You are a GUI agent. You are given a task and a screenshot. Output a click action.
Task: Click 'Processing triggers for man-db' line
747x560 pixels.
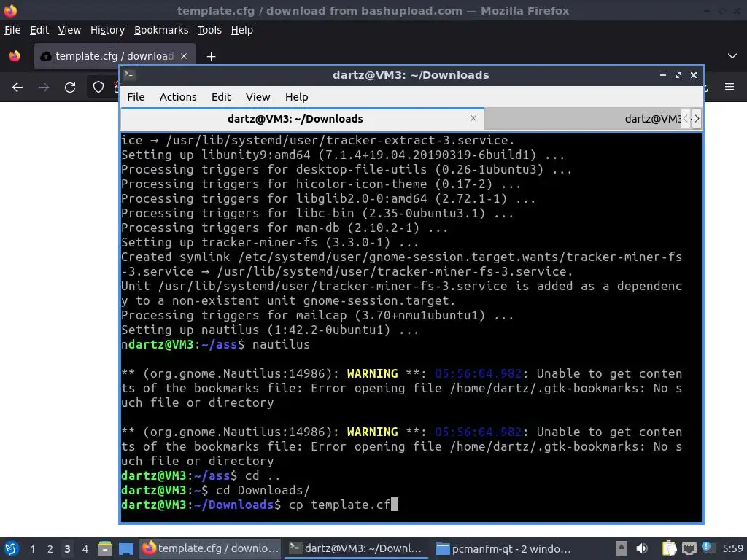[x=285, y=228]
